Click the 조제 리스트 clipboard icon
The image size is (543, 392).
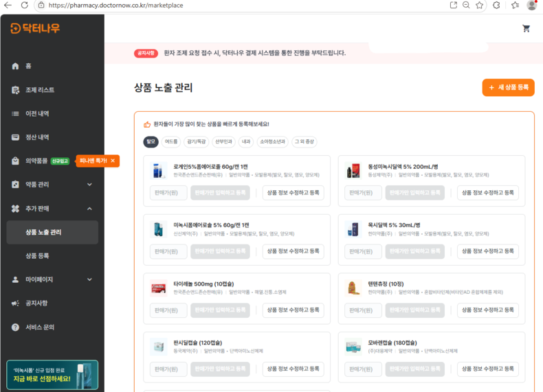(16, 90)
